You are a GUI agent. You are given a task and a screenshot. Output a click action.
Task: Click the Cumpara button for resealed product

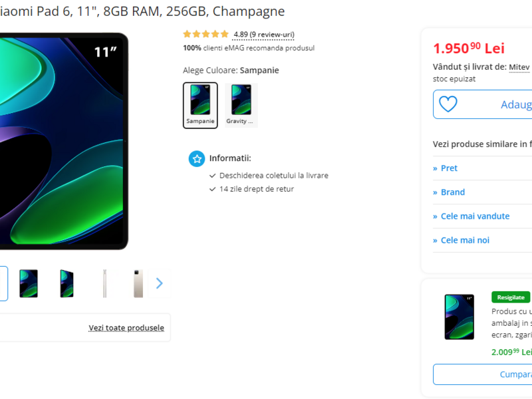[483, 374]
